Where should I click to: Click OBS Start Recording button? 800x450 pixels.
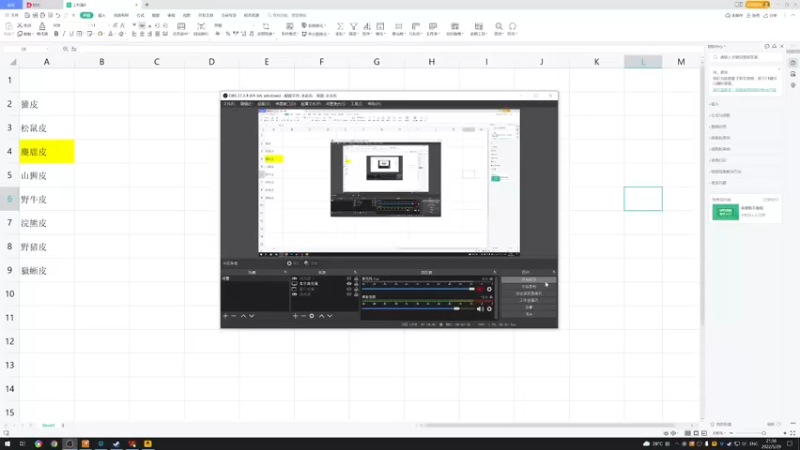pos(529,287)
